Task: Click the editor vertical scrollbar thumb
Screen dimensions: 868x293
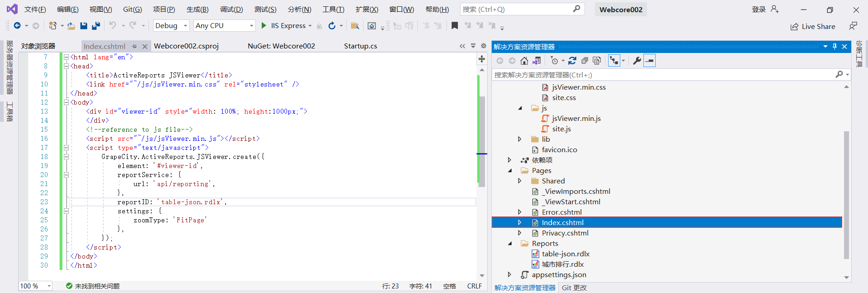Action: pyautogui.click(x=482, y=141)
